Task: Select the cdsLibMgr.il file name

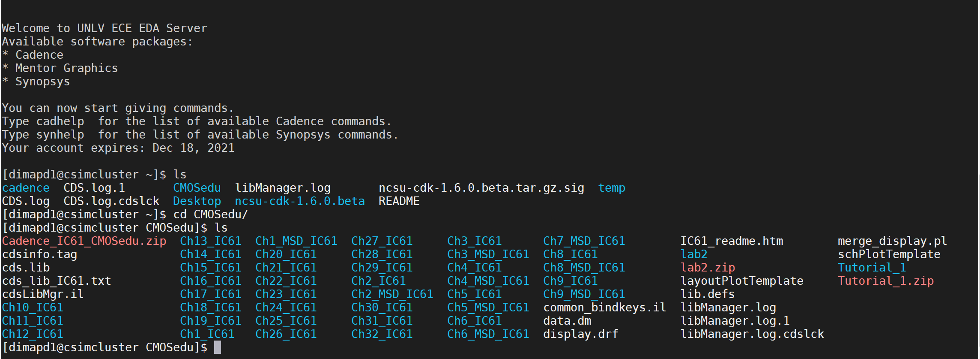Action: tap(43, 294)
